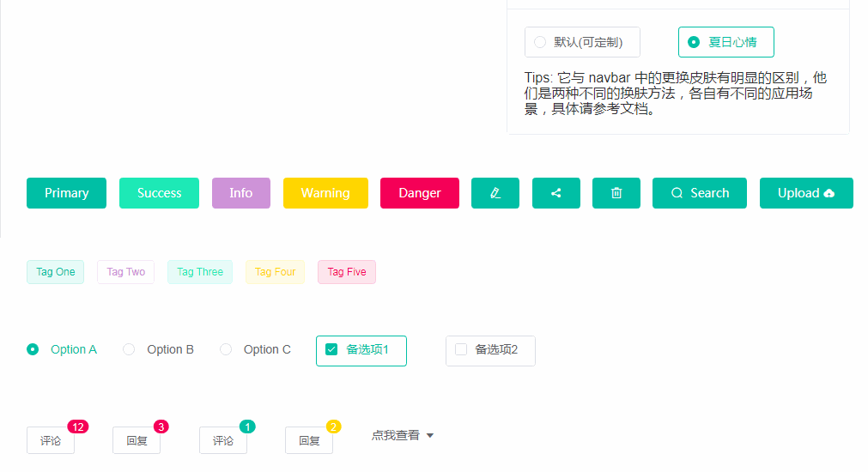Select radio Option B

click(158, 350)
